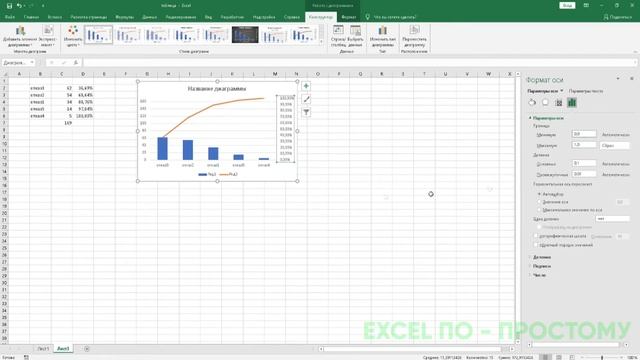Image resolution: width=640 pixels, height=360 pixels.
Task: Click the Minor units input field
Action: 584,174
